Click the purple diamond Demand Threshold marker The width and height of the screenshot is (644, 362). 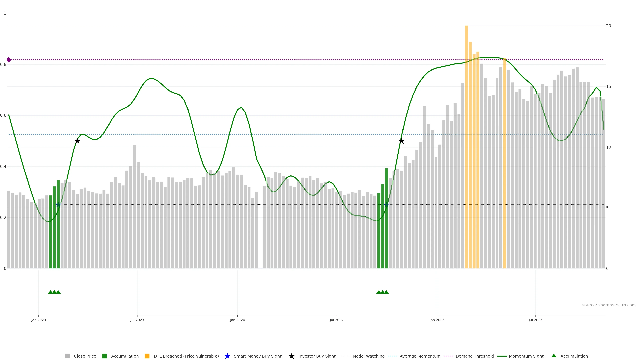click(x=9, y=60)
